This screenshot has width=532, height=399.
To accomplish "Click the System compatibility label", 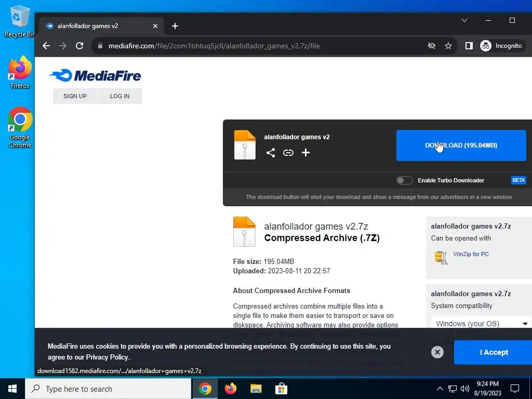I will (x=461, y=305).
